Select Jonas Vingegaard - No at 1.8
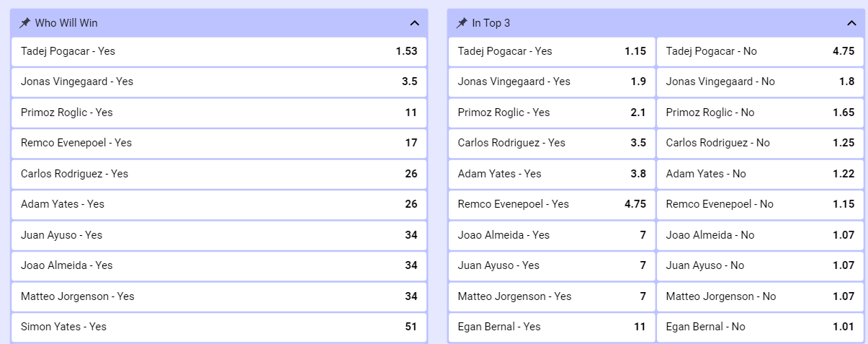The height and width of the screenshot is (344, 868). (x=760, y=81)
